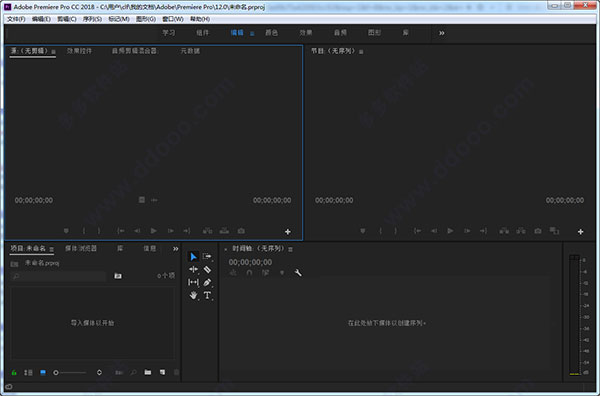Screen dimensions: 600x396
Task: Go to Out point in Program monitor
Action: (484, 231)
